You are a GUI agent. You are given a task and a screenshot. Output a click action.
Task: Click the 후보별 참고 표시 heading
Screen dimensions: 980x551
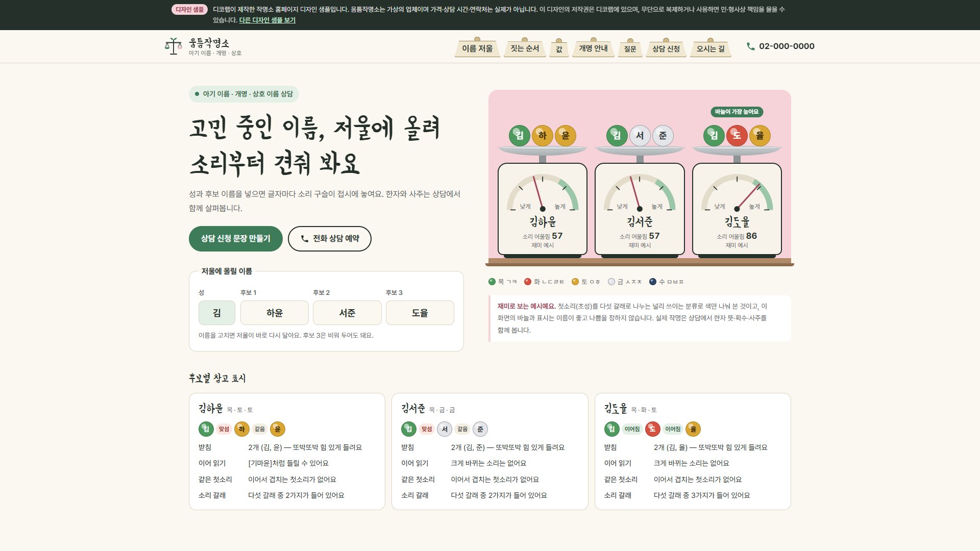(x=217, y=379)
